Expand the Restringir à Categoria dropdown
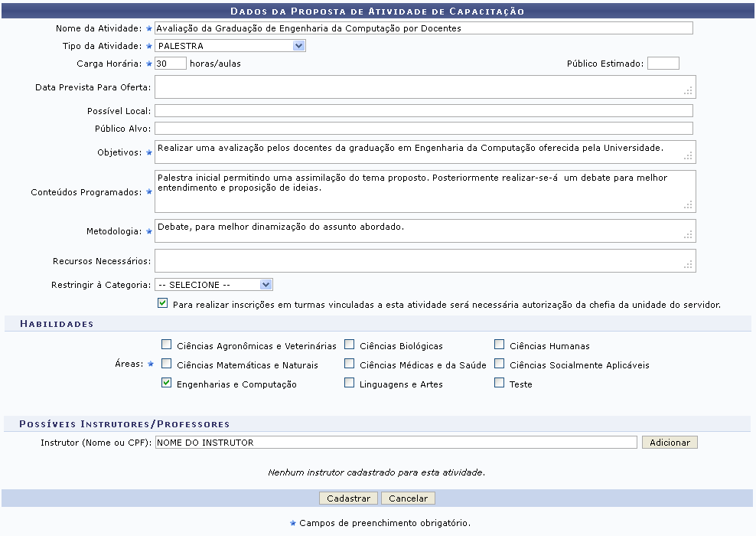This screenshot has width=756, height=536. pyautogui.click(x=213, y=285)
